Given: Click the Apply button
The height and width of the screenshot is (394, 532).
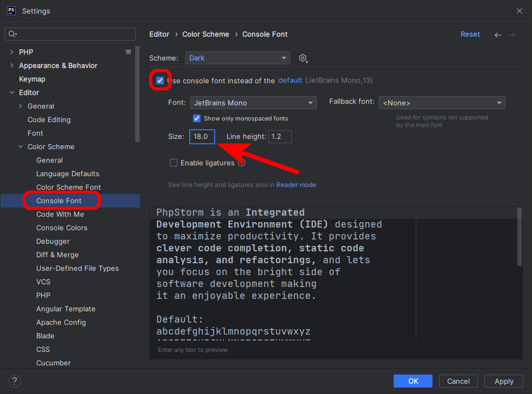Looking at the screenshot, I should [504, 381].
